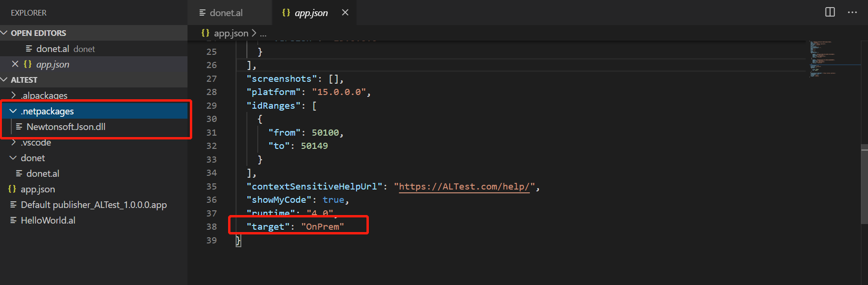Click the true value on line 36
Image resolution: width=868 pixels, height=285 pixels.
point(333,200)
